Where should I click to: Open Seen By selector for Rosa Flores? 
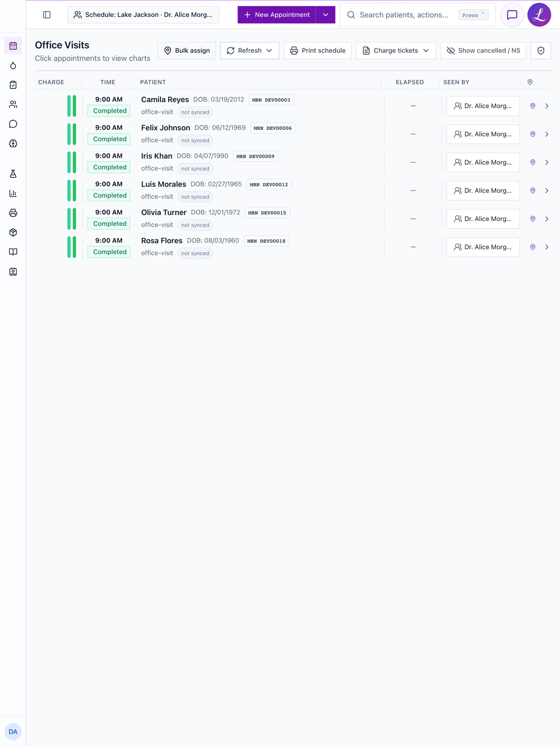tap(483, 247)
